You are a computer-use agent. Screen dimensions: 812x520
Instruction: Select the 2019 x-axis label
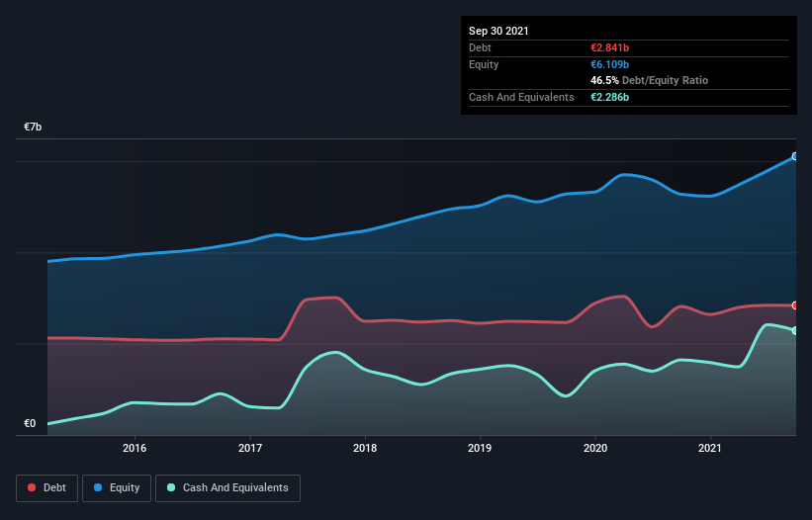[x=480, y=448]
